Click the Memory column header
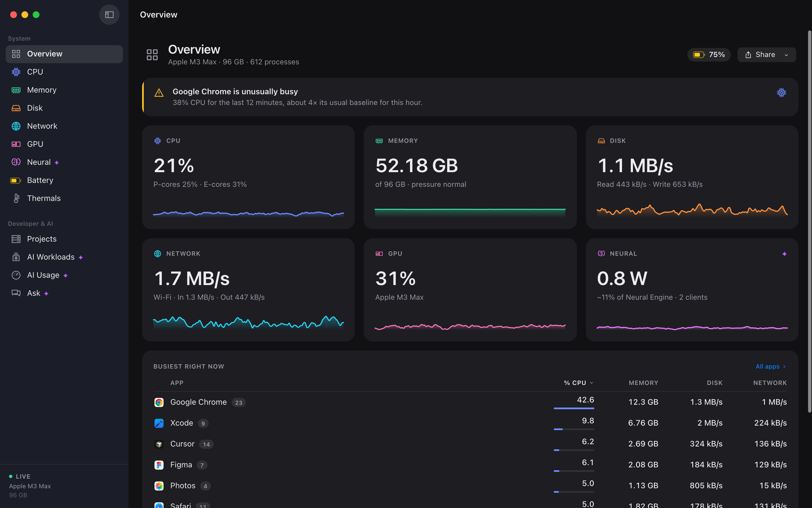Image resolution: width=812 pixels, height=508 pixels. tap(643, 383)
